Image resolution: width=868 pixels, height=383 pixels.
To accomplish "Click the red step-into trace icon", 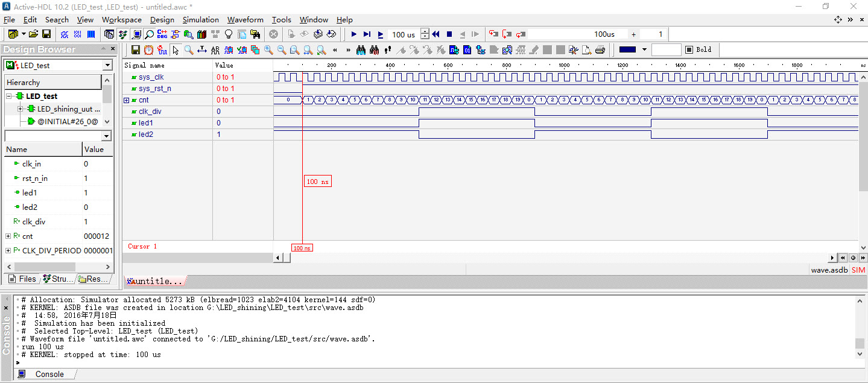I will tap(493, 34).
